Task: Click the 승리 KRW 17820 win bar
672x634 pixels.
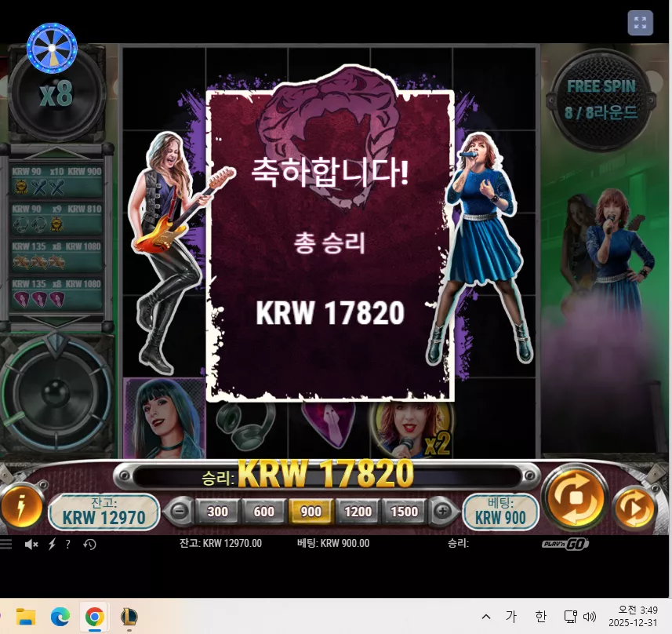Action: coord(328,475)
